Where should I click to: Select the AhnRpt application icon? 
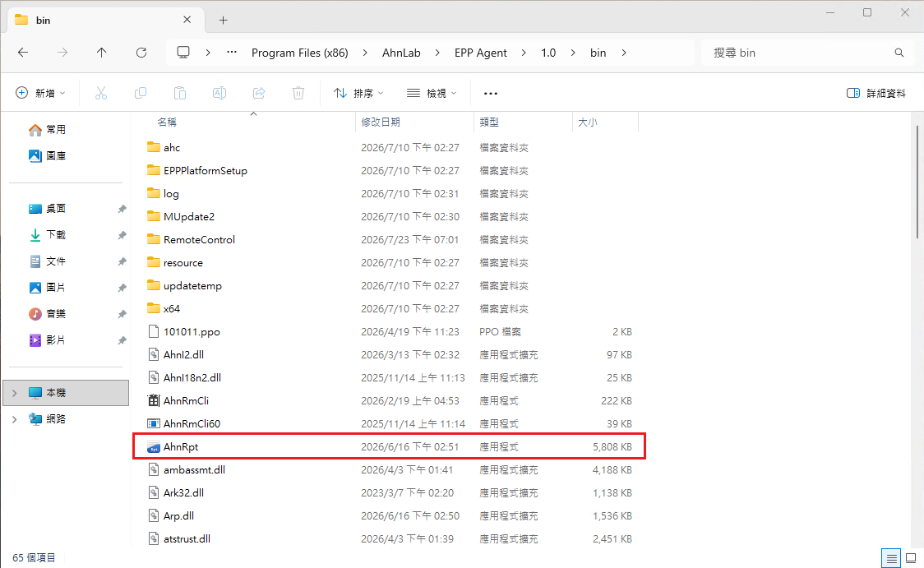pos(153,446)
